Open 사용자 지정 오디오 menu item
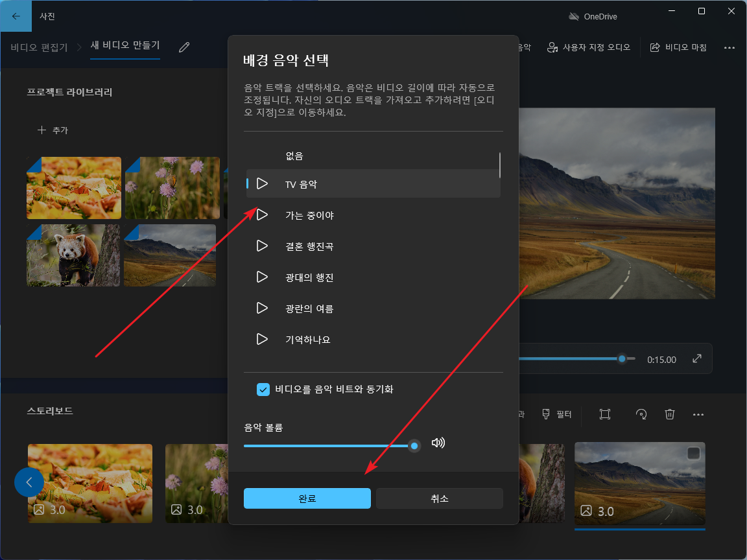The height and width of the screenshot is (560, 747). [x=589, y=47]
